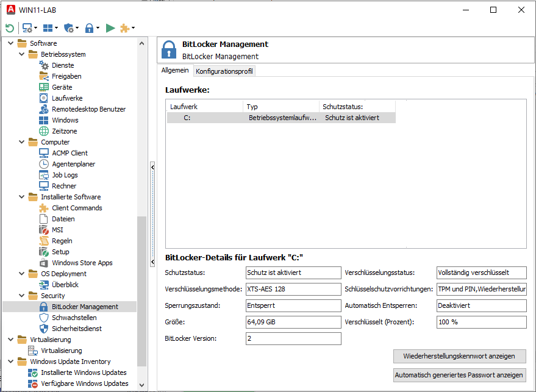The width and height of the screenshot is (536, 392).
Task: Click the tree panel scroll down arrow
Action: [x=142, y=385]
